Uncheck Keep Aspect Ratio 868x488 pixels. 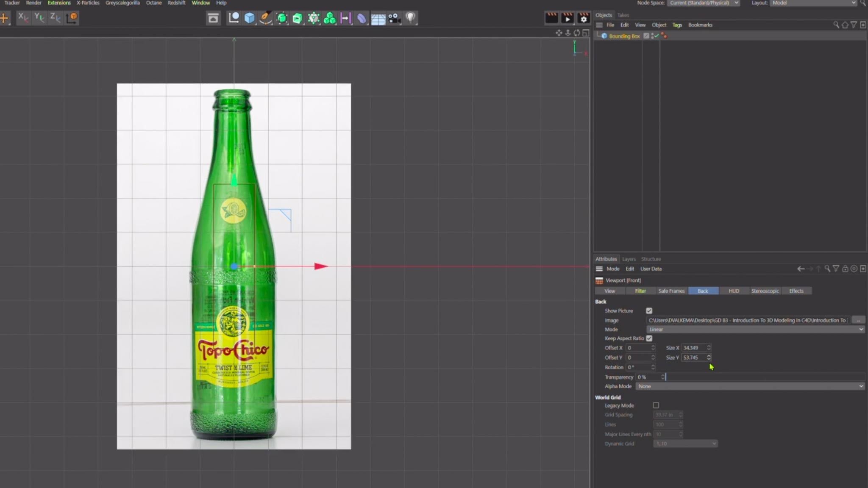[x=650, y=338]
